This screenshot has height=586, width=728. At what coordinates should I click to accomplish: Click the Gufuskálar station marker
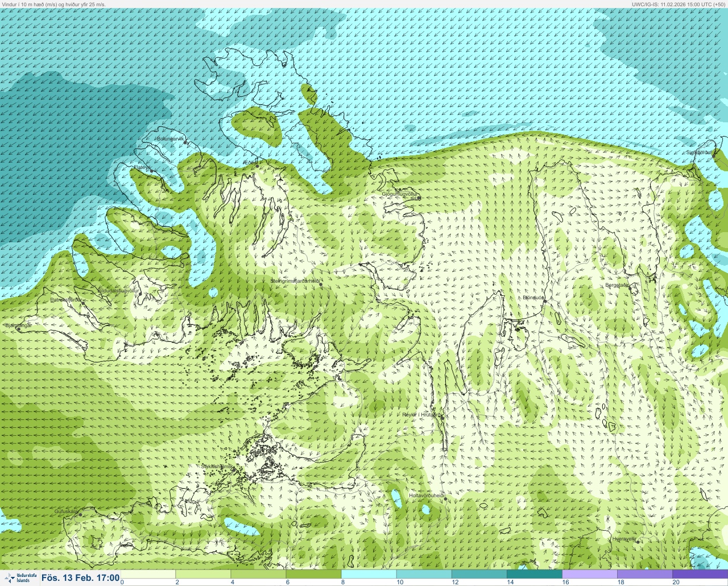[x=80, y=514]
